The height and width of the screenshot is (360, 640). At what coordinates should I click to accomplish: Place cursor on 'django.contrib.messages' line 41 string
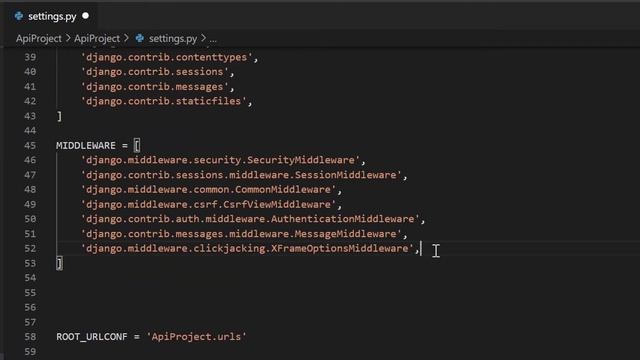[x=155, y=87]
